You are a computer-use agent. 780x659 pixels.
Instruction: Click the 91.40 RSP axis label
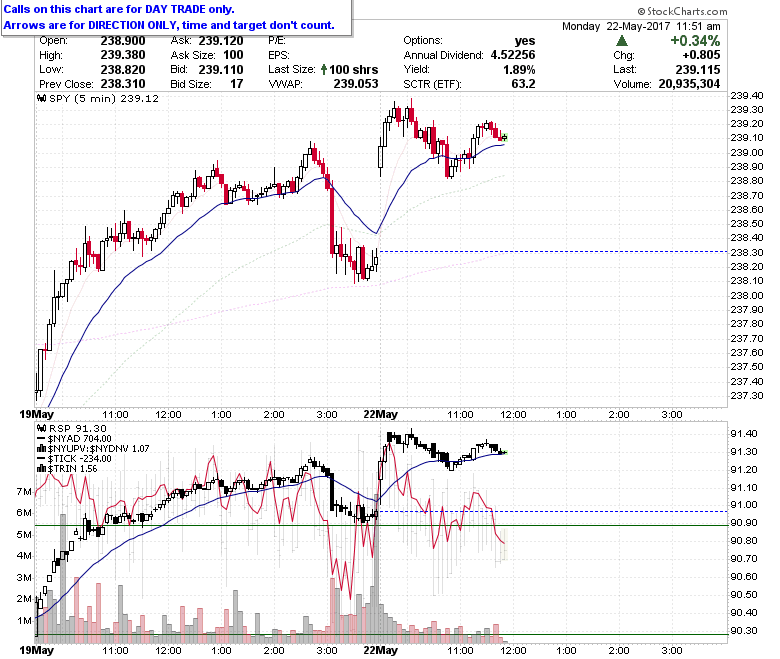[744, 434]
